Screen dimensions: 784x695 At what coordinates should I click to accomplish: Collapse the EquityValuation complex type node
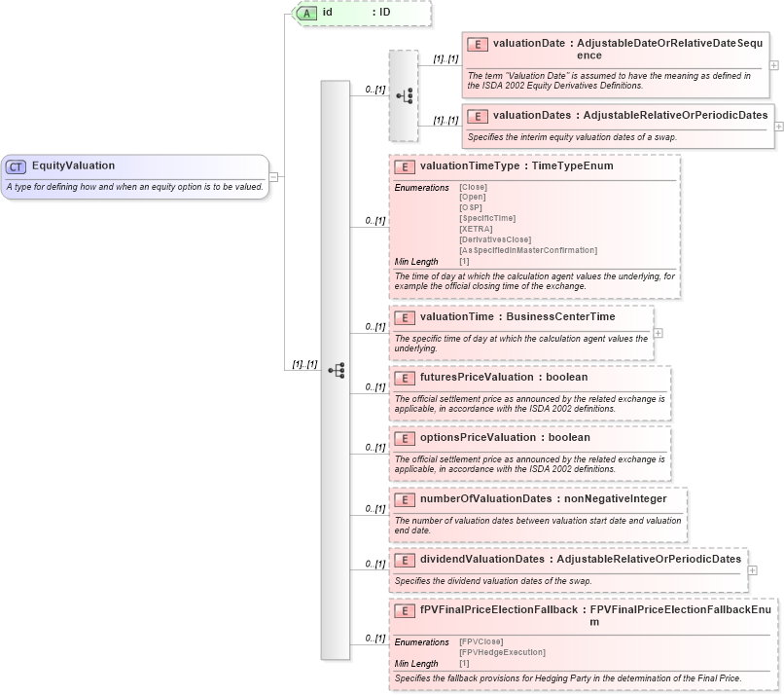coord(273,176)
